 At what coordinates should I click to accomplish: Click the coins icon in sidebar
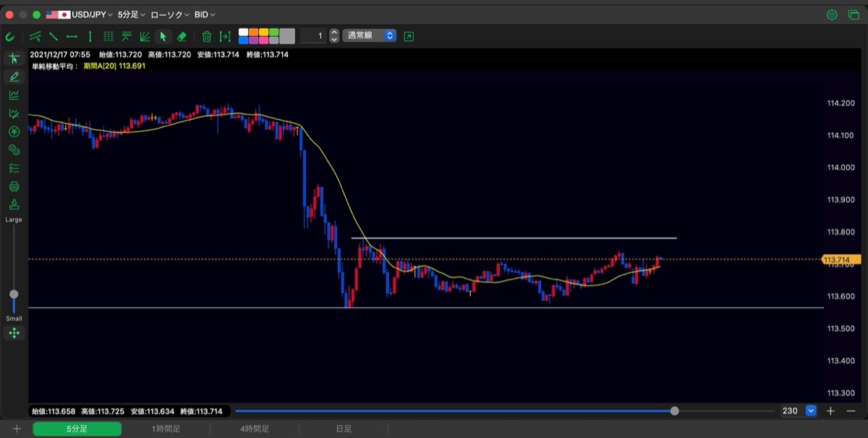(x=14, y=150)
